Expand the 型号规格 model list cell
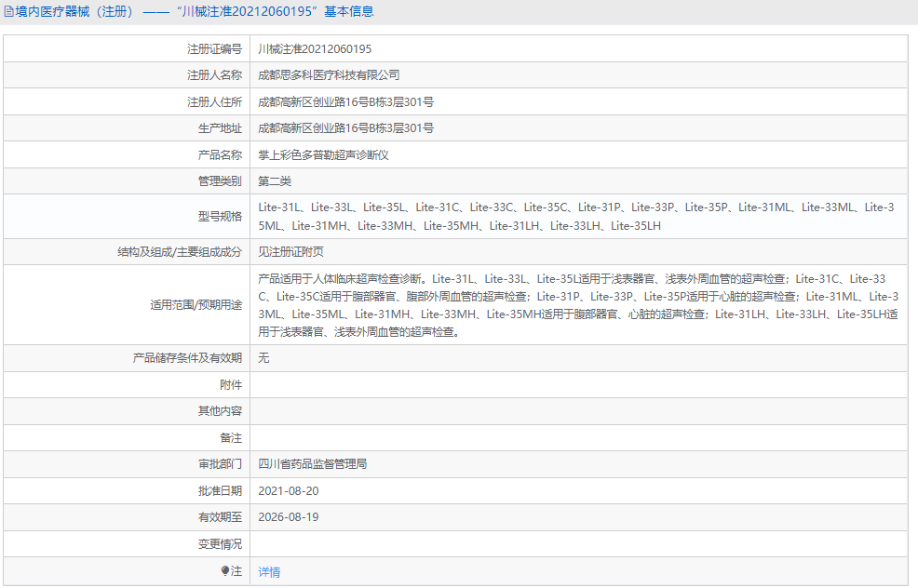Viewport: 918px width, 588px height. tap(559, 216)
